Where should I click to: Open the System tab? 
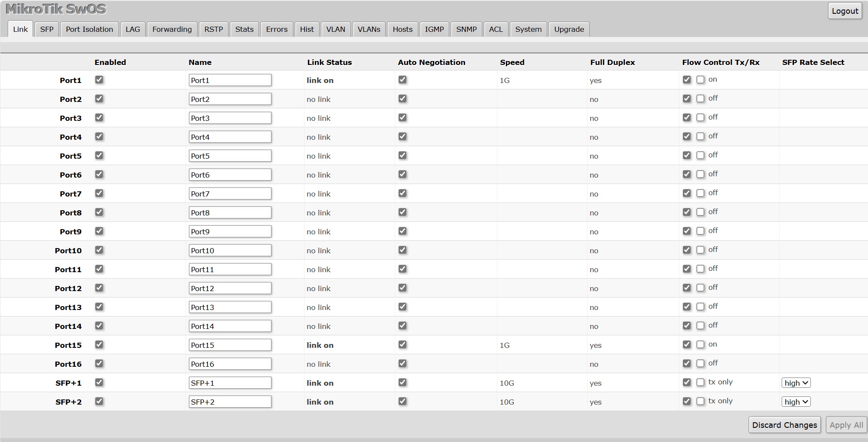tap(528, 29)
